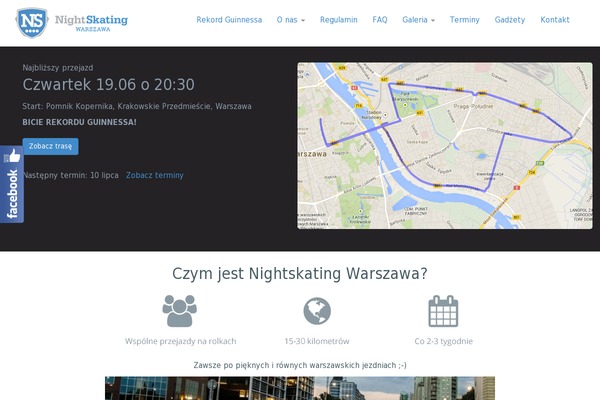Click the text BICIE REKORDU GUINNESSA!

click(80, 122)
